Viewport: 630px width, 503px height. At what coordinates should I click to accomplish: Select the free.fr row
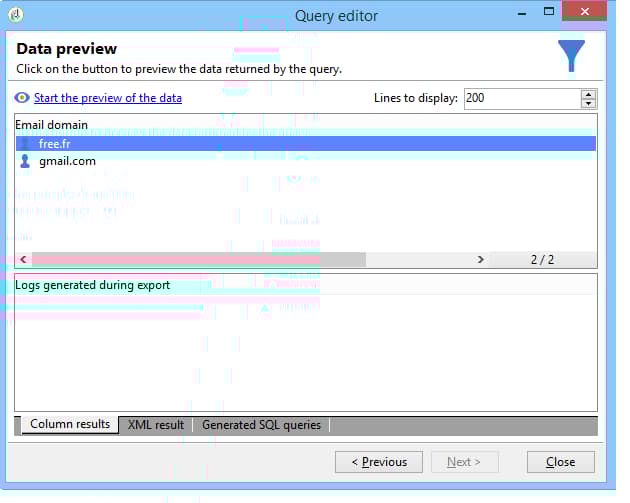(x=306, y=143)
